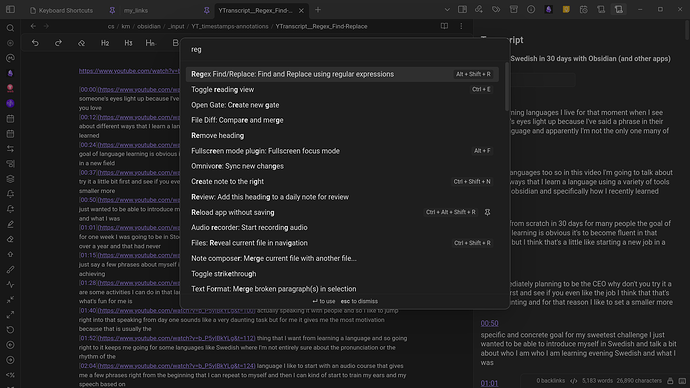The width and height of the screenshot is (690, 388).
Task: Navigate back with the left arrow
Action: pos(33,26)
